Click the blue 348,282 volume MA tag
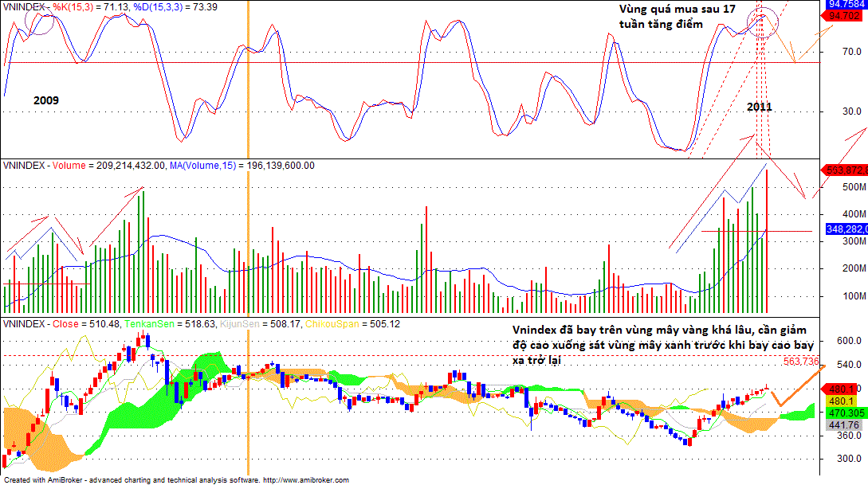This screenshot has height=485, width=868. coord(846,229)
